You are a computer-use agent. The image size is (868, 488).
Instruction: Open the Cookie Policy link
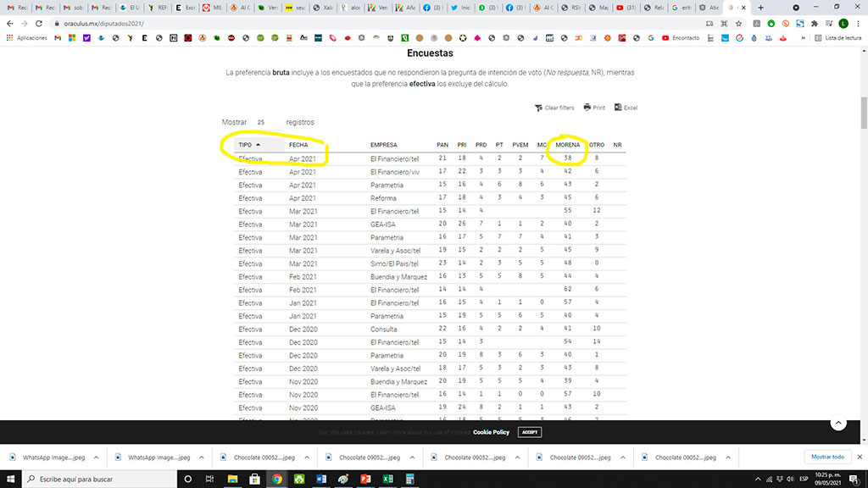(491, 432)
